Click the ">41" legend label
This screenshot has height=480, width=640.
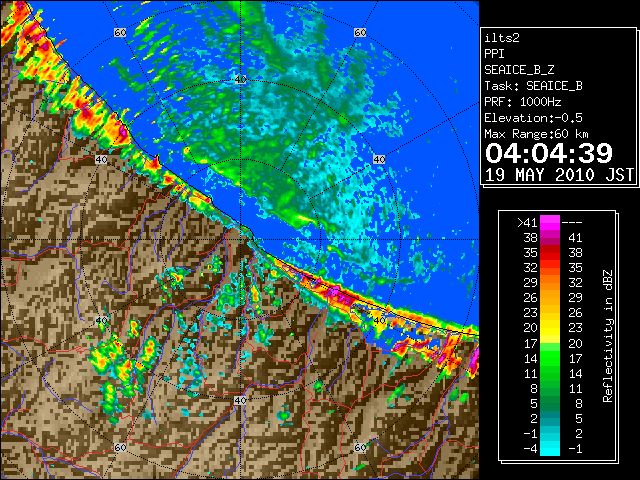point(527,223)
